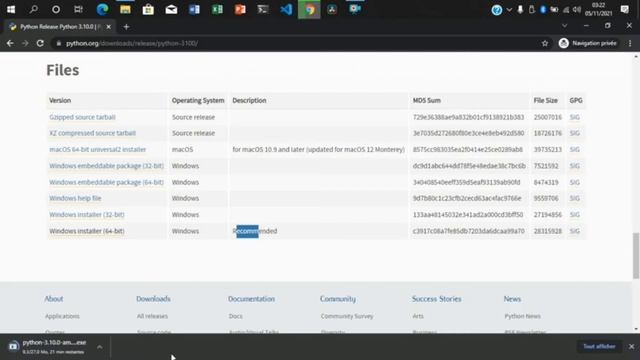Close the Python Release browser tab
Image resolution: width=640 pixels, height=360 pixels.
pyautogui.click(x=109, y=27)
